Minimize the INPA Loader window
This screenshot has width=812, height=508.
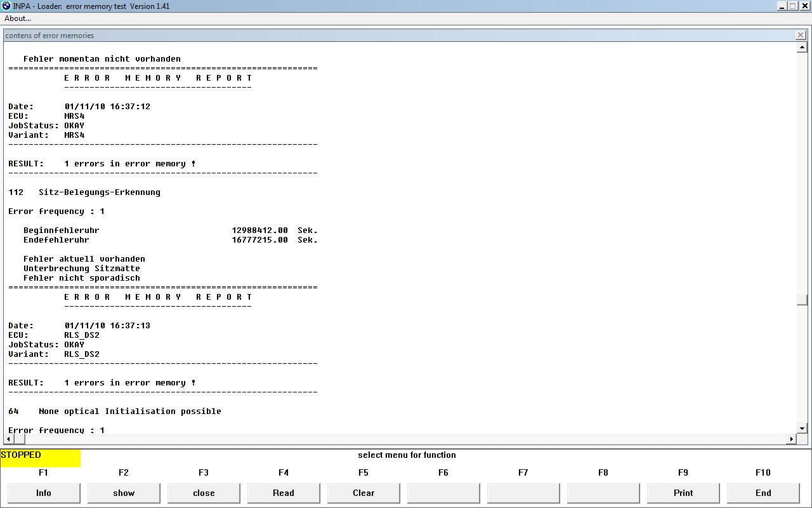click(782, 6)
